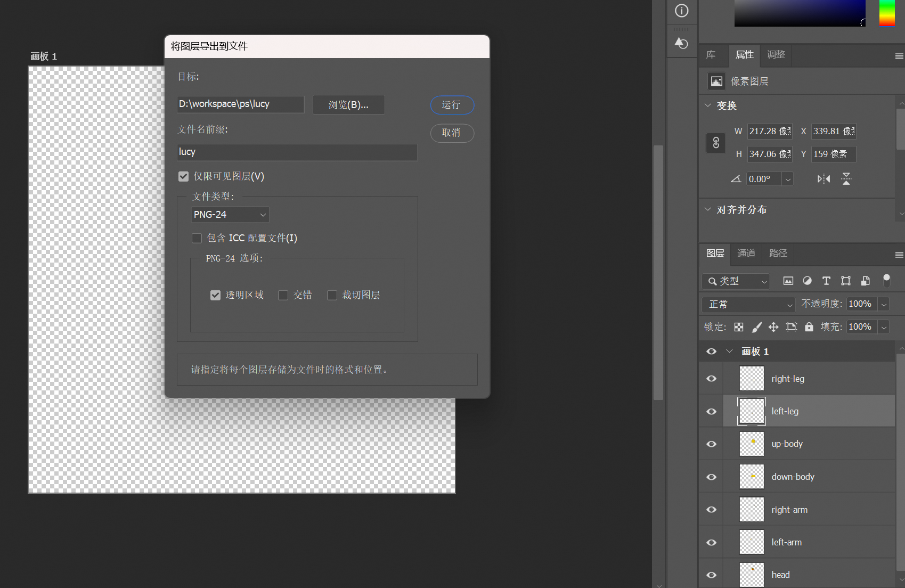The height and width of the screenshot is (588, 905).
Task: Hide the left-arm layer
Action: click(711, 542)
